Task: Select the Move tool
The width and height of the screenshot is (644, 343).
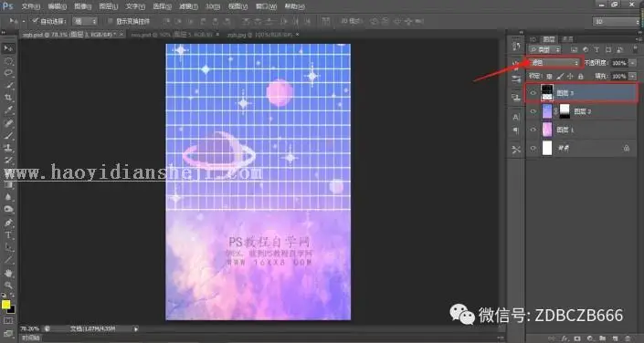Action: click(x=8, y=48)
